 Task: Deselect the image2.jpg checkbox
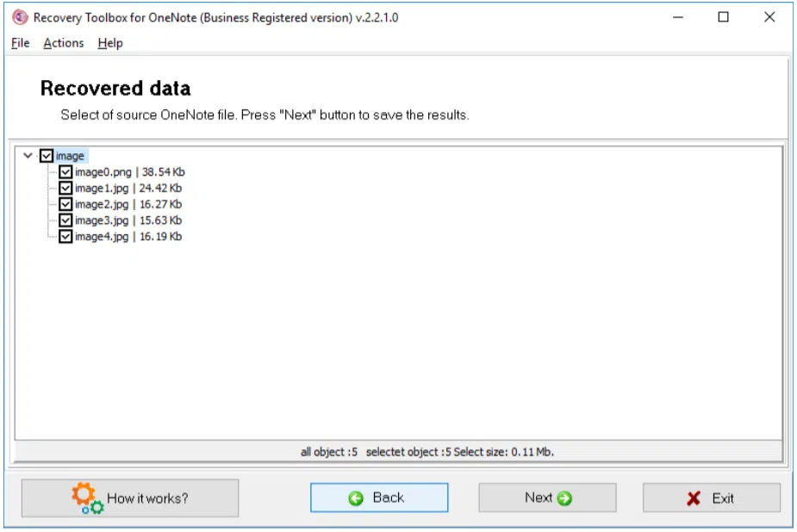[65, 204]
